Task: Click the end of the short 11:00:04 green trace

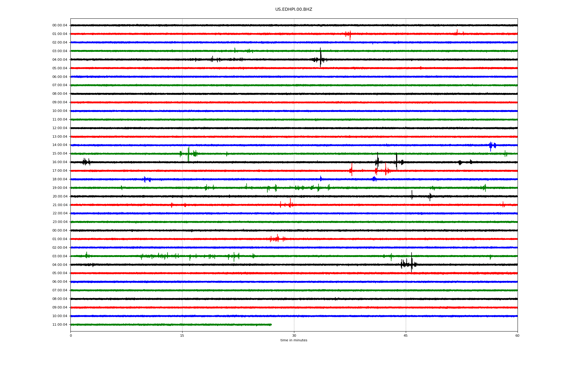Action: coord(271,324)
